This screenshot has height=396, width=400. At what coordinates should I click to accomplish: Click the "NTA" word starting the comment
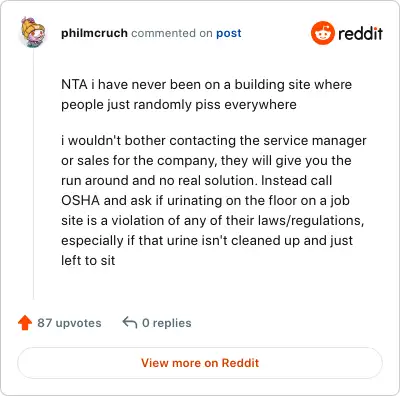(x=74, y=84)
